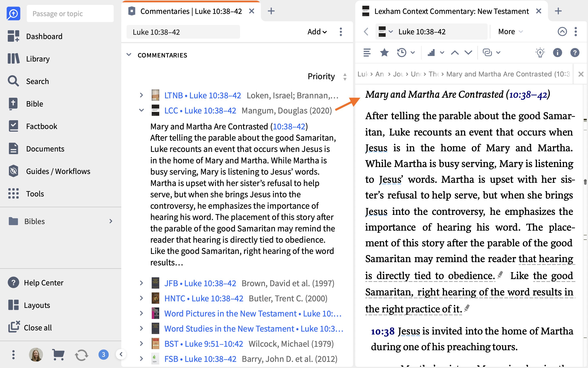Screen dimensions: 588x368
Task: Open HNTC • Luke 10:38–42 link
Action: (204, 298)
